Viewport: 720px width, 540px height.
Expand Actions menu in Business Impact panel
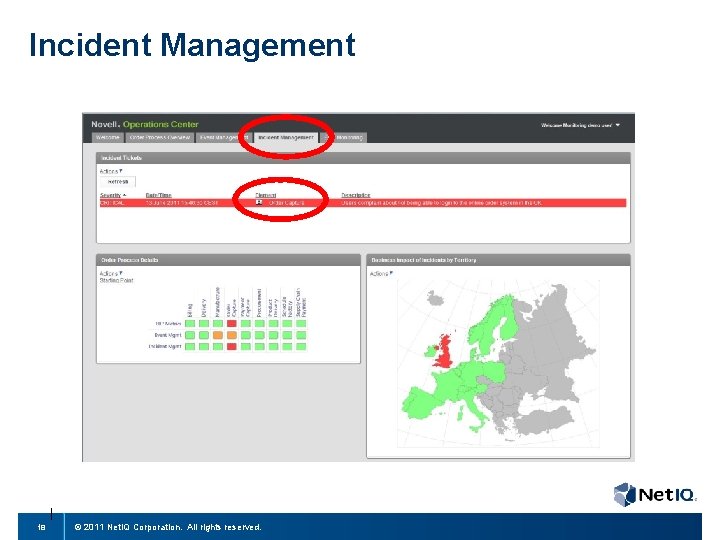click(381, 274)
